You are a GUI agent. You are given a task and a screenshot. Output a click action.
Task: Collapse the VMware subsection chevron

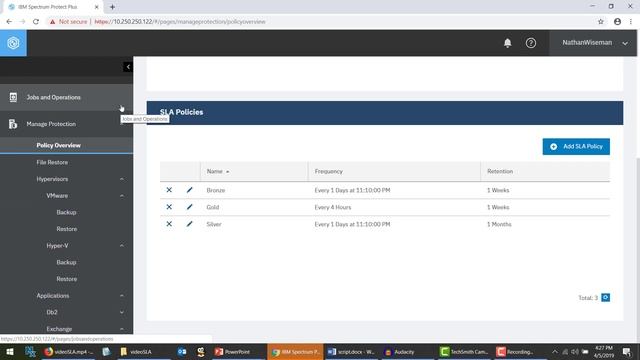click(122, 196)
